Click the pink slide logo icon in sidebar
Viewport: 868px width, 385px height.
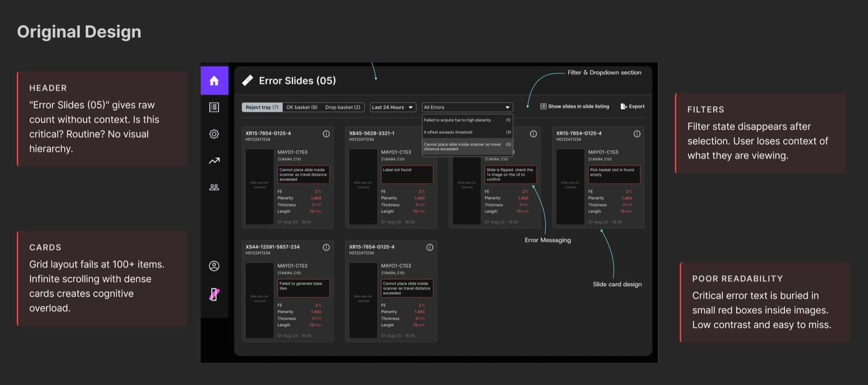coord(214,294)
